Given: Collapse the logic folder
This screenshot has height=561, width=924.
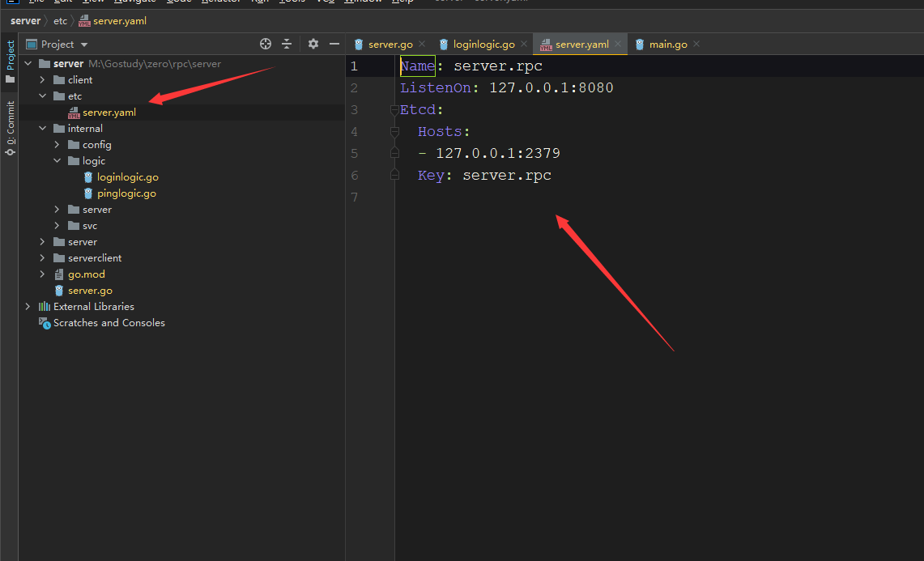Looking at the screenshot, I should pos(57,161).
